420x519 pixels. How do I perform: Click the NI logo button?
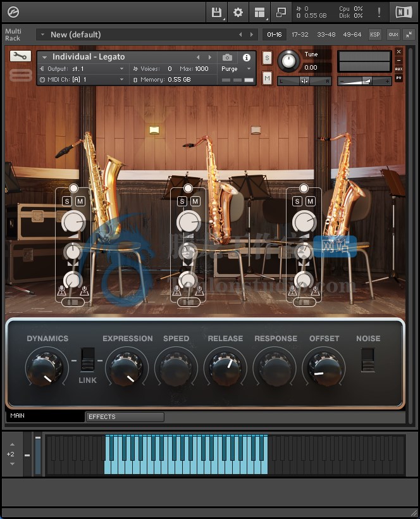(x=404, y=12)
